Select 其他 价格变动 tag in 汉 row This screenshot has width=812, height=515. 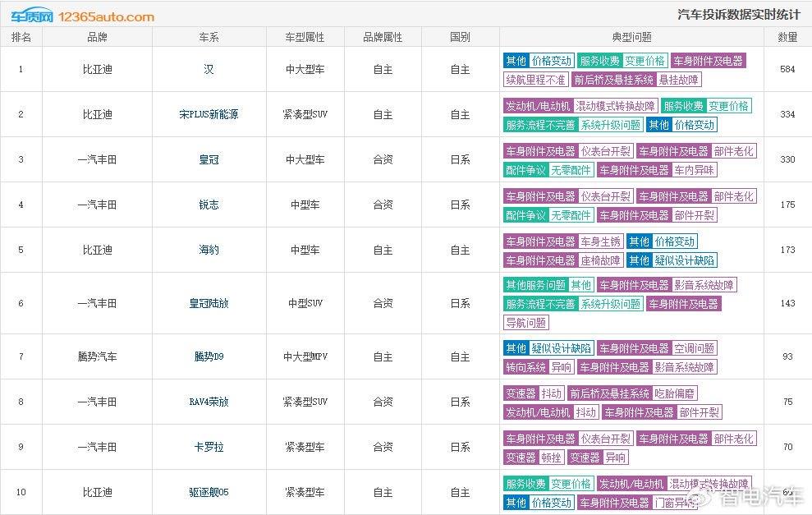[x=539, y=61]
